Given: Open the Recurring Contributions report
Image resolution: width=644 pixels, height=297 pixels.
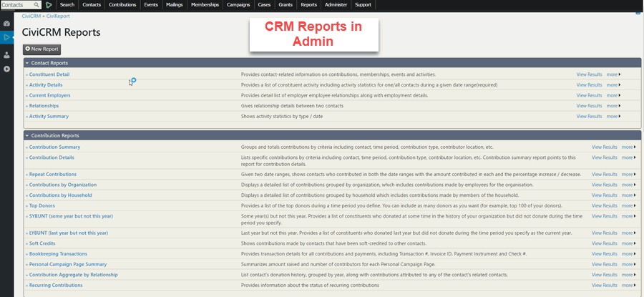Looking at the screenshot, I should [x=56, y=285].
